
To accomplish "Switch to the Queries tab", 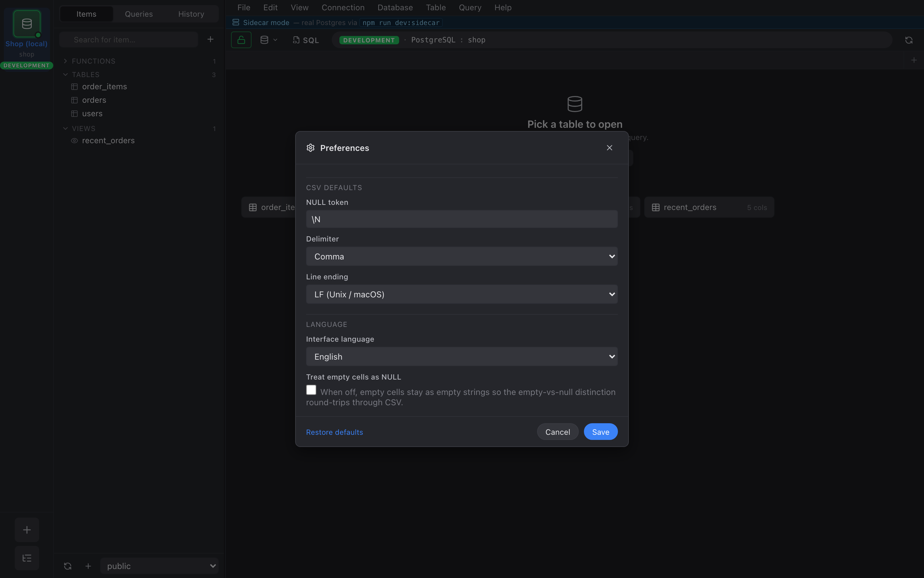I will (139, 14).
